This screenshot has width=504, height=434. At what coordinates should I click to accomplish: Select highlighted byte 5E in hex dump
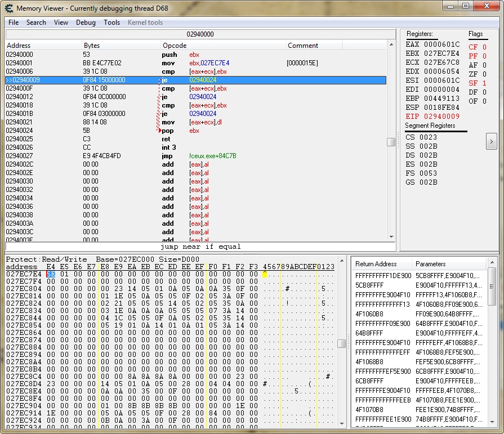(51, 274)
